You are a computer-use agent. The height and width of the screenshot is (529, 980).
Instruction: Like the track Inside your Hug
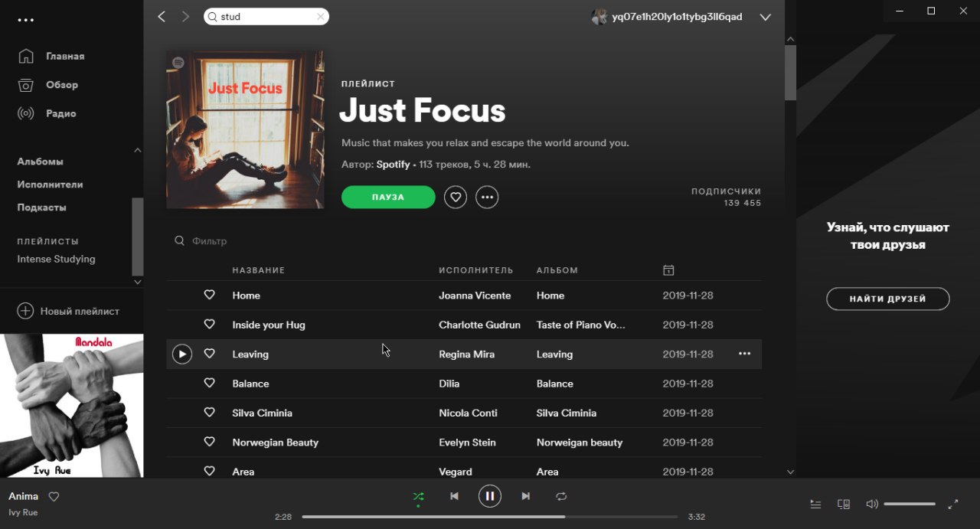[209, 324]
